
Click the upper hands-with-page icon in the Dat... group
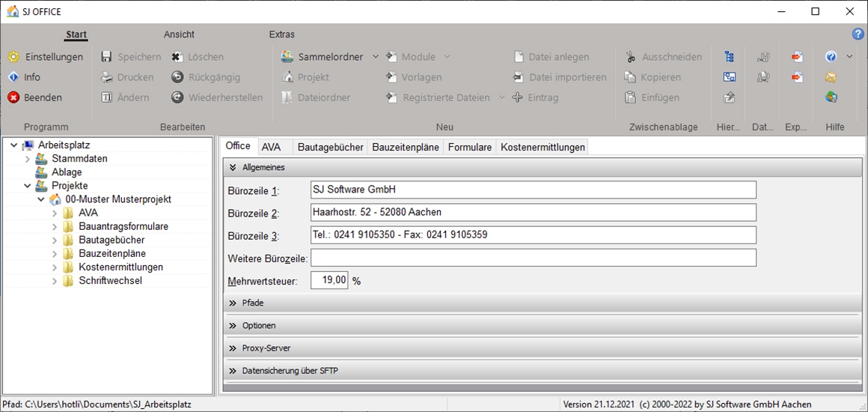coord(763,57)
